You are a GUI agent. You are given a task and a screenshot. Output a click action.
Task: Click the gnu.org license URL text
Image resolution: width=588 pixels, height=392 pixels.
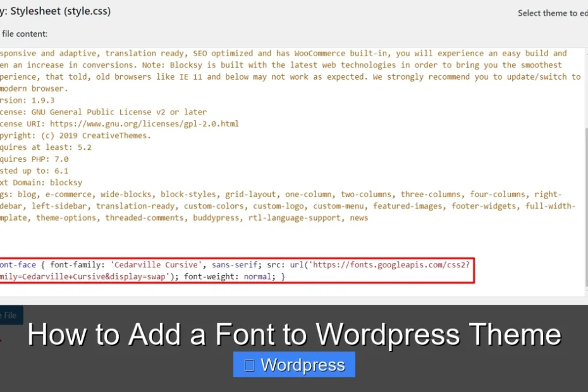coord(144,124)
